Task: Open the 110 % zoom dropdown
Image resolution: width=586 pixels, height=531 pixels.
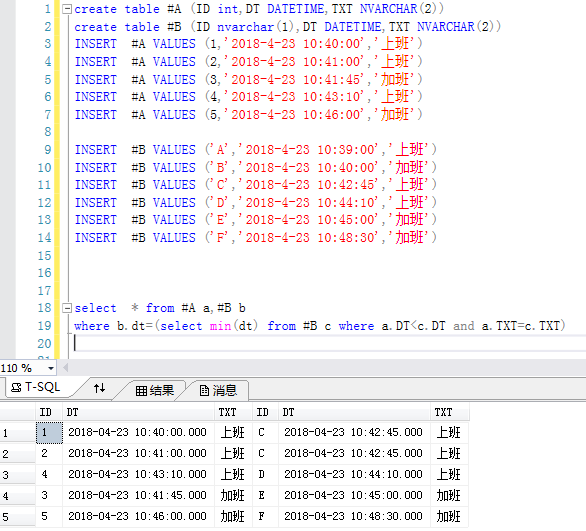Action: (x=51, y=368)
